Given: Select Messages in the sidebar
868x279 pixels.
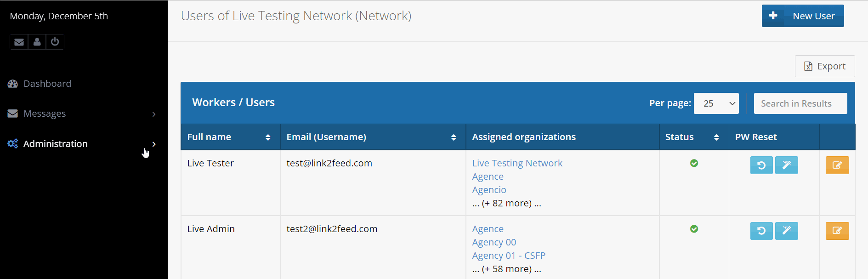Looking at the screenshot, I should click(x=45, y=114).
